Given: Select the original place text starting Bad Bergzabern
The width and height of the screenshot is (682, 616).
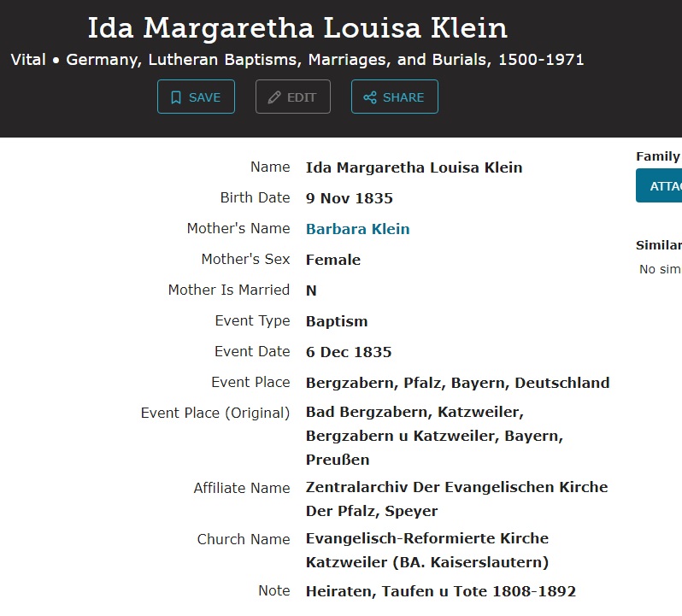Looking at the screenshot, I should pyautogui.click(x=434, y=436).
